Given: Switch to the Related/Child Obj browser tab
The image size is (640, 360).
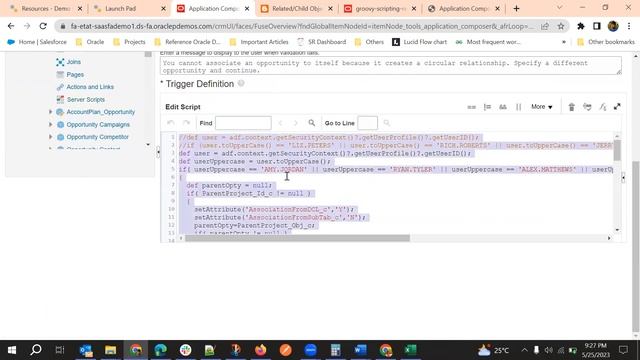Looking at the screenshot, I should point(296,9).
